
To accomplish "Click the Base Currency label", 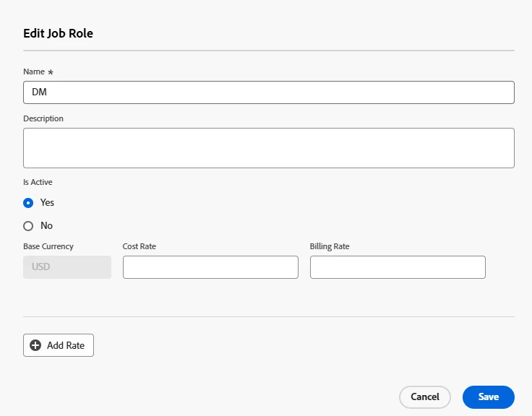I will pos(48,246).
